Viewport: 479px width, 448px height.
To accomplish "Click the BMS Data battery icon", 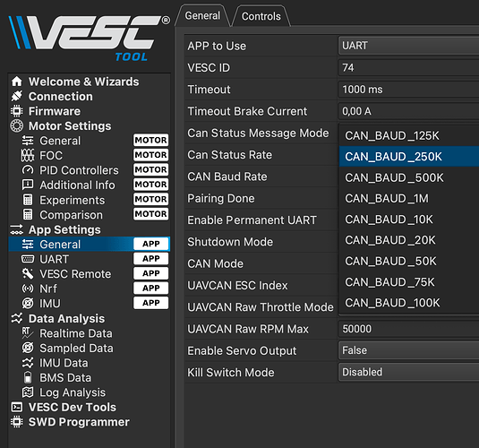I will point(28,378).
